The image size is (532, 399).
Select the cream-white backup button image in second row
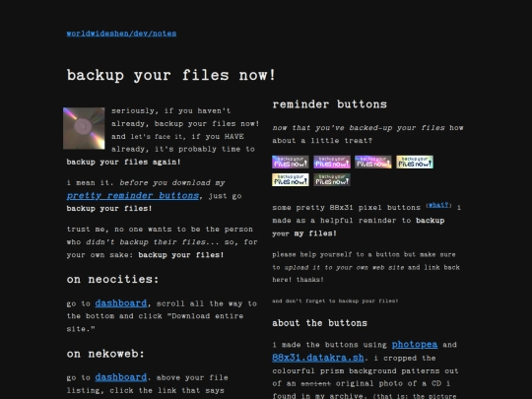coord(291,180)
